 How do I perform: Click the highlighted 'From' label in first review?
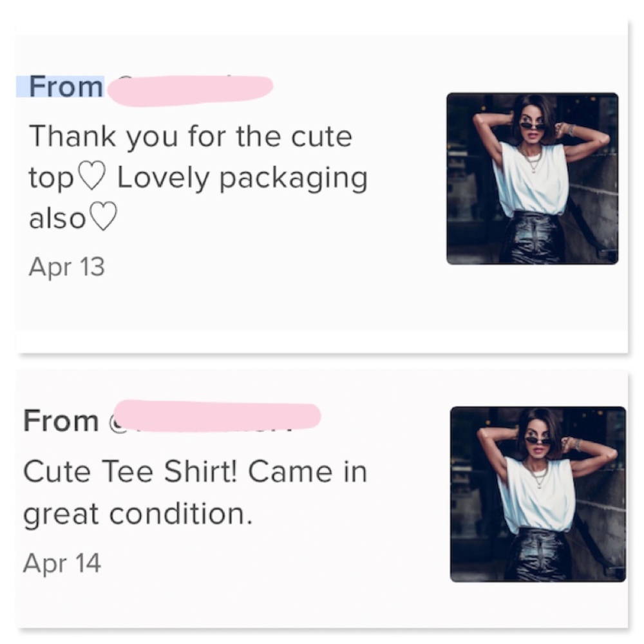tap(65, 87)
